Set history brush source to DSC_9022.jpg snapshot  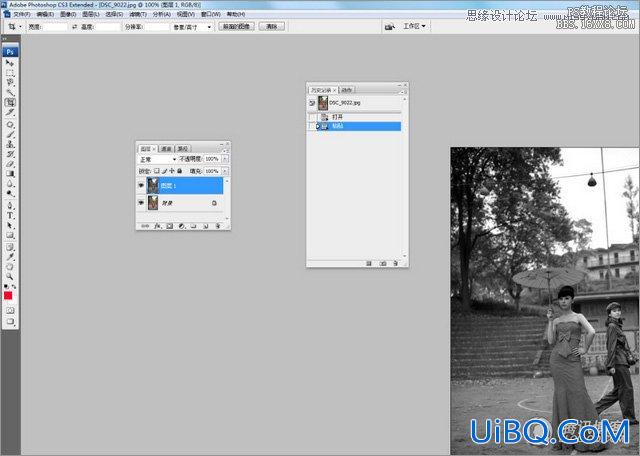tap(312, 103)
